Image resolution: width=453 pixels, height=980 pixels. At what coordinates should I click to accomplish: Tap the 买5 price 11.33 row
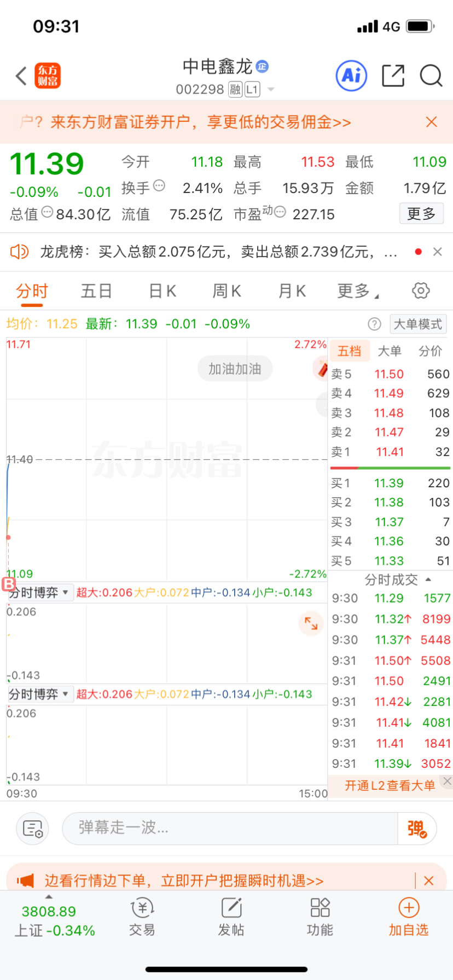point(390,561)
